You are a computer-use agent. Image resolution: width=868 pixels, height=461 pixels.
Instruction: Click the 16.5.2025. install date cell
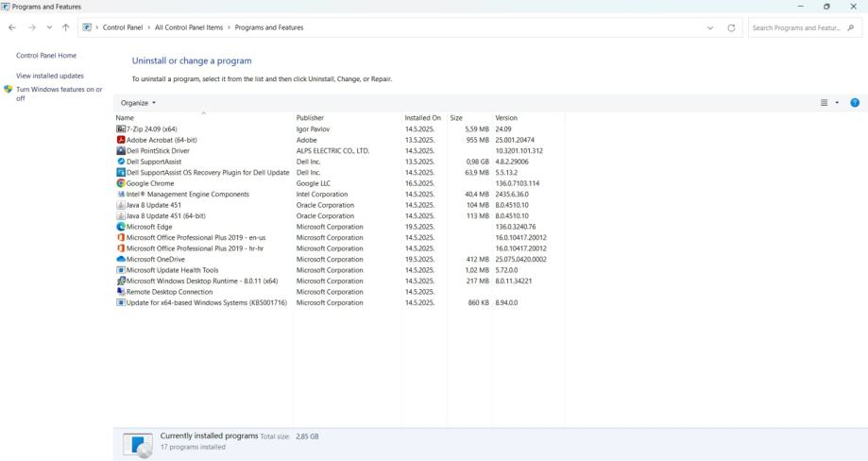(x=419, y=183)
